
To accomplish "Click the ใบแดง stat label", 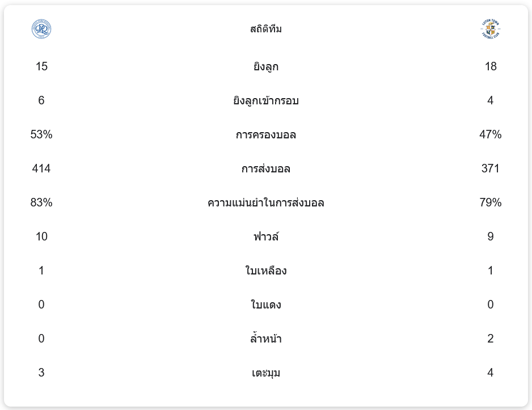I will pos(266,305).
